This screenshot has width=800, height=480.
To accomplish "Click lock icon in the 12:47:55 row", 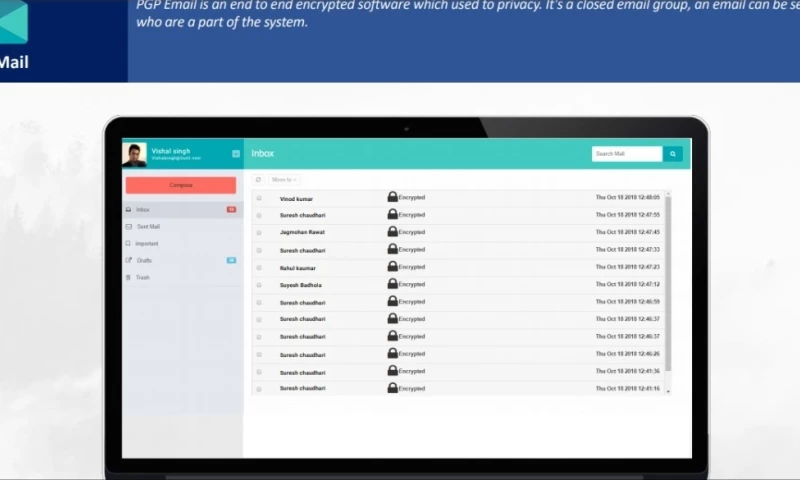I will (x=392, y=214).
